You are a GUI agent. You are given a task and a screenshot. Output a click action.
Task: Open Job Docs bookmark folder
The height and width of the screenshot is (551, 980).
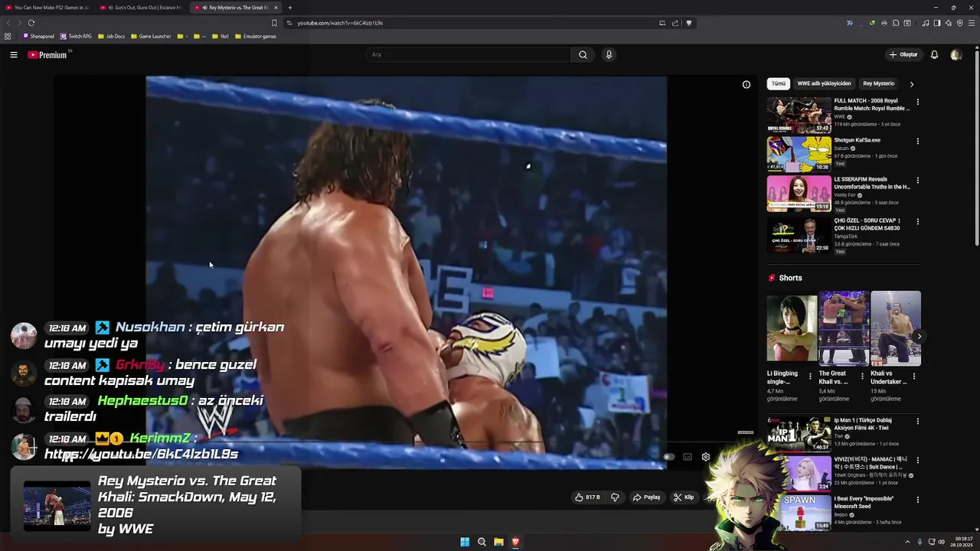(111, 36)
